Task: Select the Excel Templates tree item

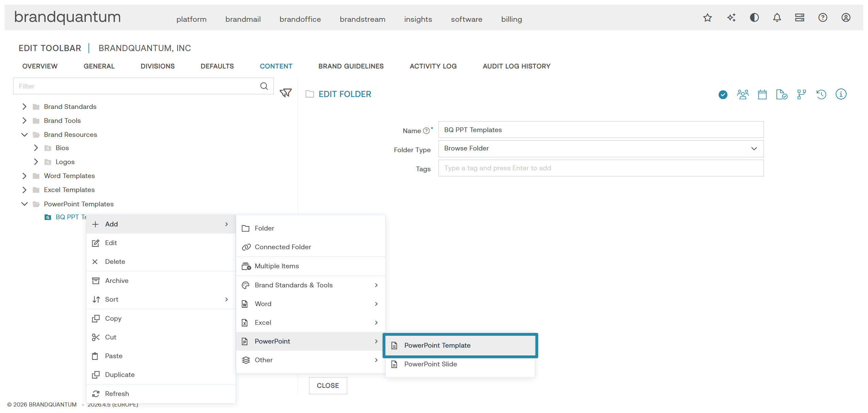Action: tap(69, 190)
